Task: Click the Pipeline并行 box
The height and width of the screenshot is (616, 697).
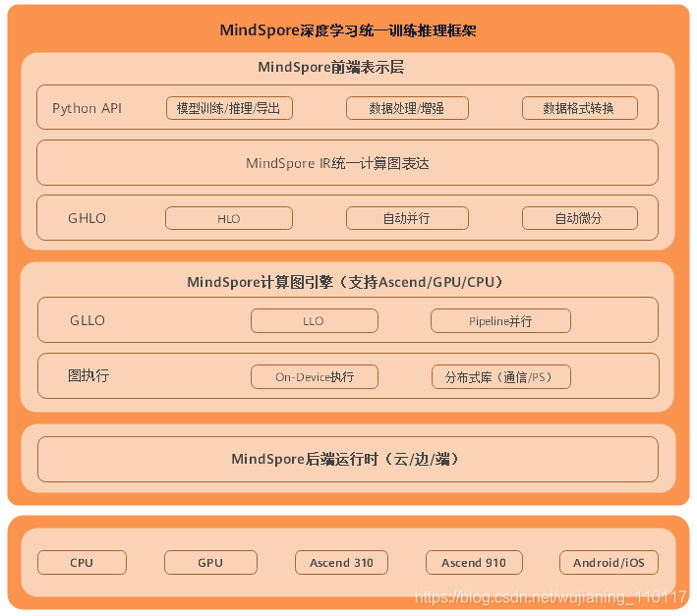Action: coord(500,320)
